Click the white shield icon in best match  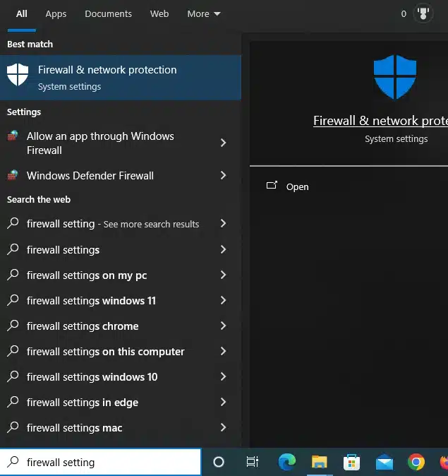(18, 74)
